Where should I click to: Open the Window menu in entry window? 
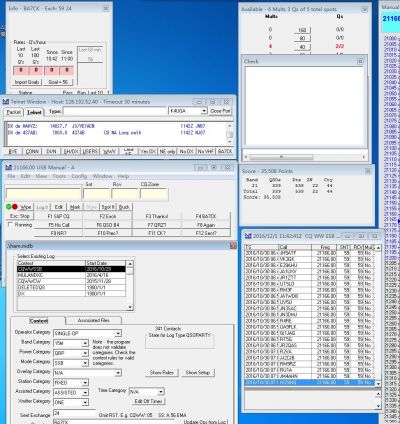(x=102, y=176)
